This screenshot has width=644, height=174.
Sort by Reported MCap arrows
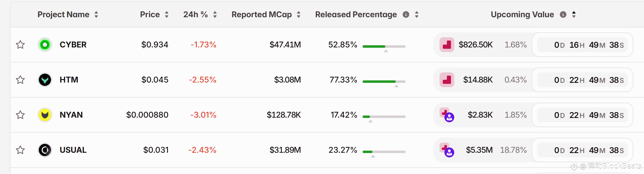299,14
